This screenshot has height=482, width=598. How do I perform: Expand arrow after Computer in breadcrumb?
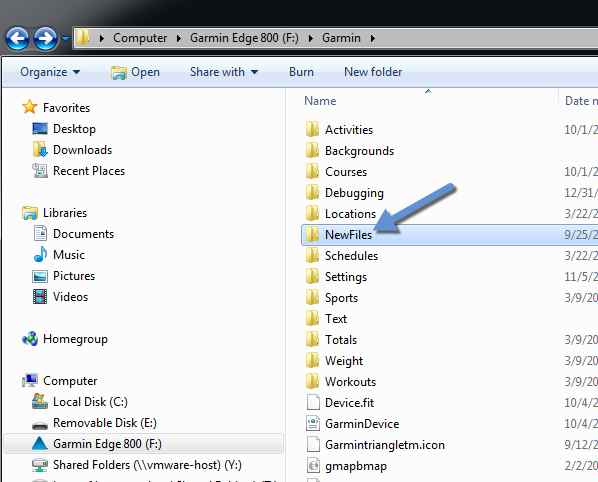point(178,38)
